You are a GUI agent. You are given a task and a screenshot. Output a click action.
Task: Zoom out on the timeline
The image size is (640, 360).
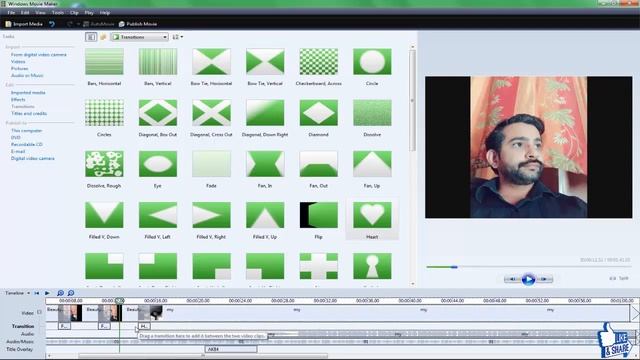[x=71, y=293]
